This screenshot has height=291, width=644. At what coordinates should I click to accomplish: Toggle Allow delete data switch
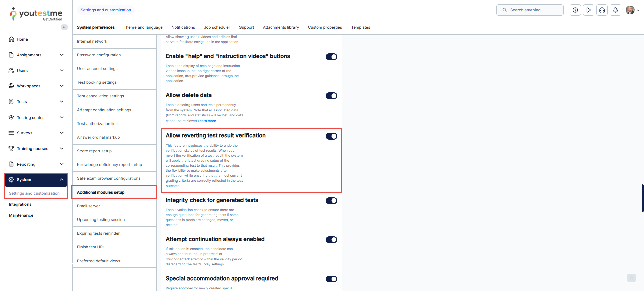coord(331,96)
